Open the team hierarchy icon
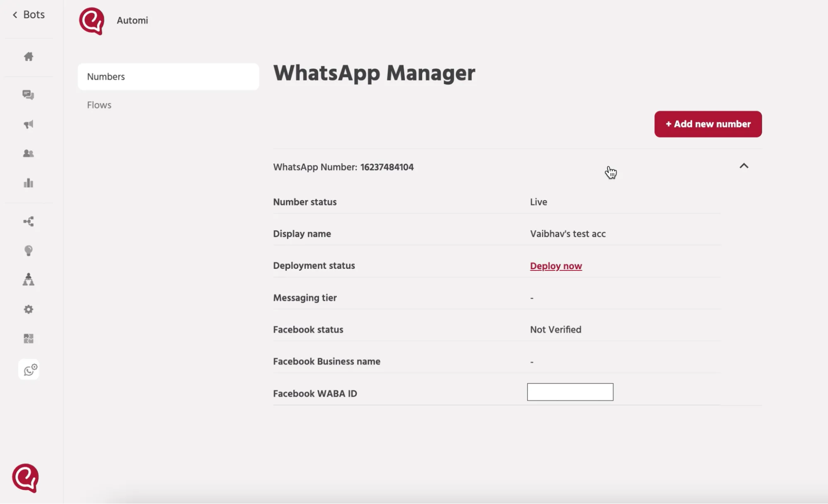 pyautogui.click(x=29, y=280)
